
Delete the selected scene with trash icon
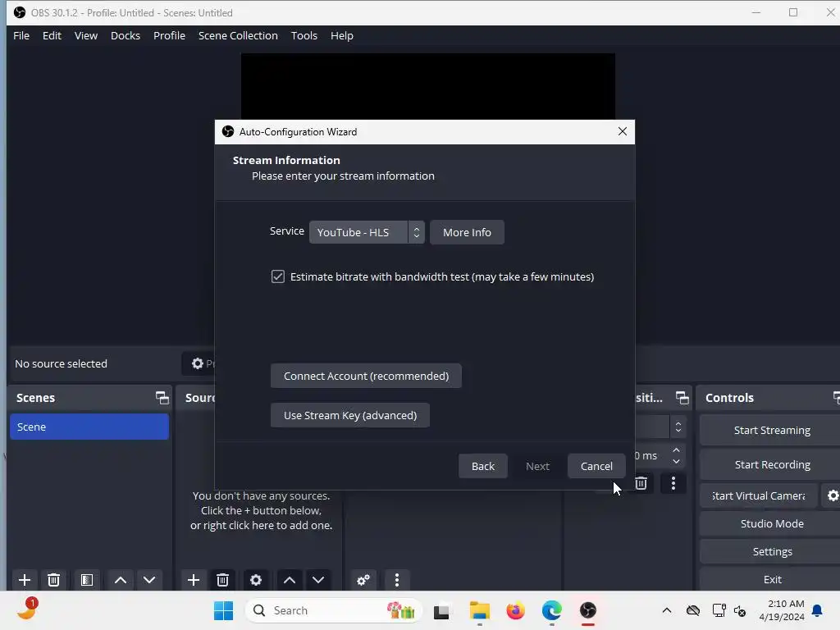[53, 580]
